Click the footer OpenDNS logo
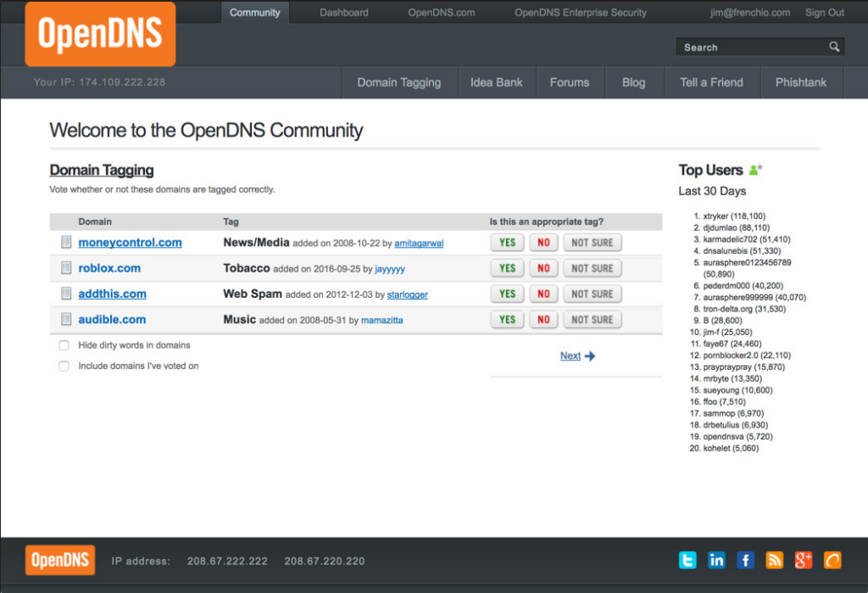 60,560
